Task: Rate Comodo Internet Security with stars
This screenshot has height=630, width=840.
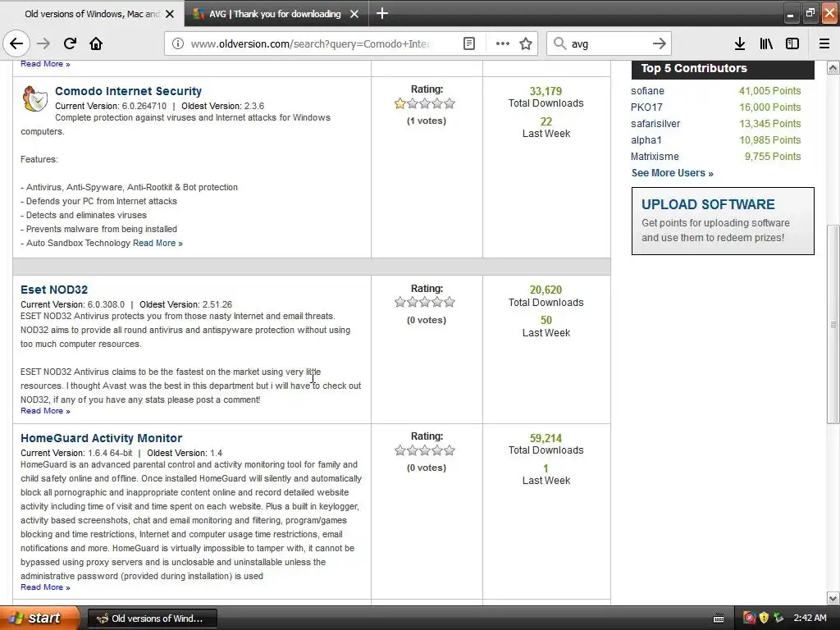Action: coord(425,103)
